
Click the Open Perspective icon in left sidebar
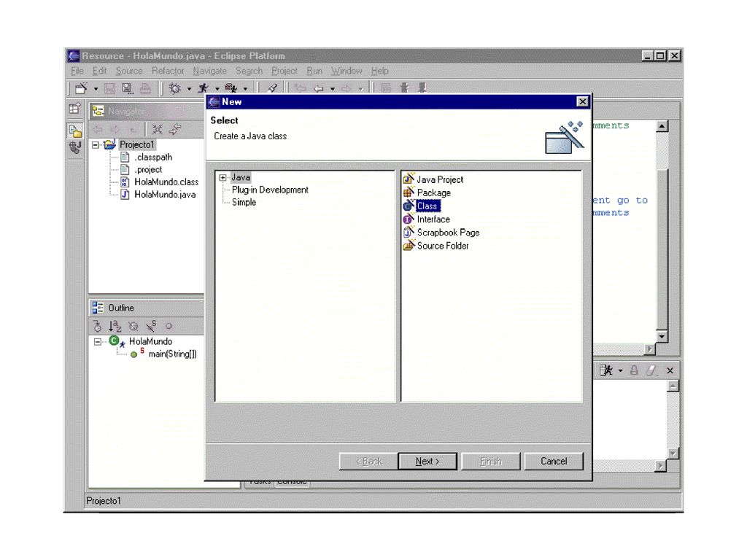coord(75,109)
